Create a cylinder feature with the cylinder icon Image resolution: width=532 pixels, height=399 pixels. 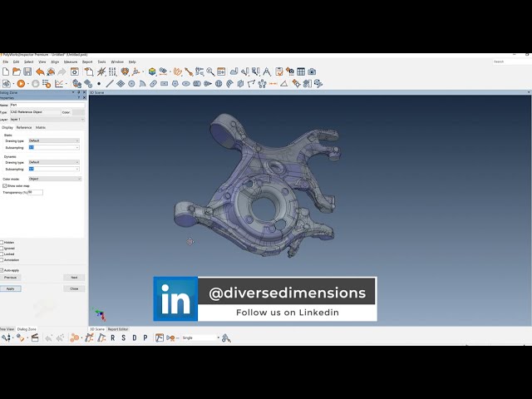pyautogui.click(x=197, y=83)
